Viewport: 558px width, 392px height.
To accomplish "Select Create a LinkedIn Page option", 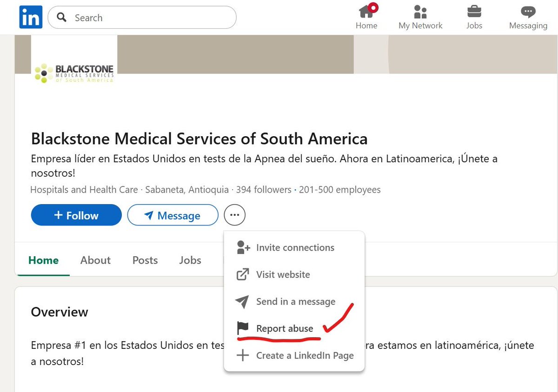I will pos(294,355).
